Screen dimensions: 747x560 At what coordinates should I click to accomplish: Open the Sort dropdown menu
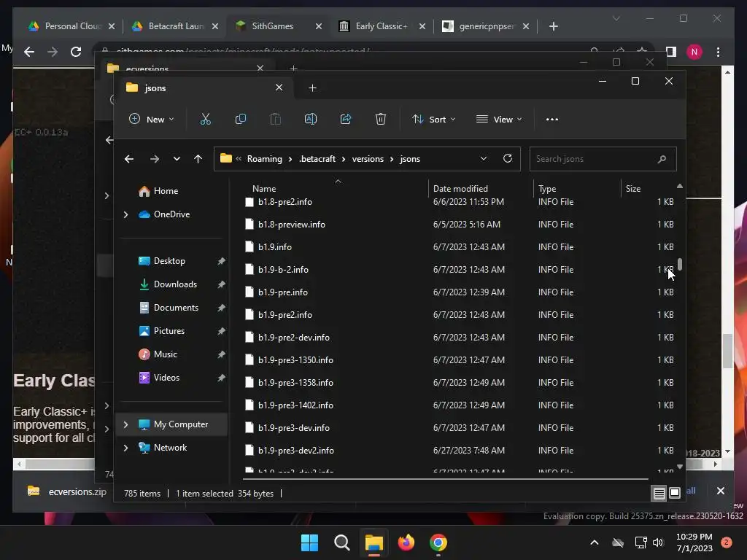click(433, 119)
